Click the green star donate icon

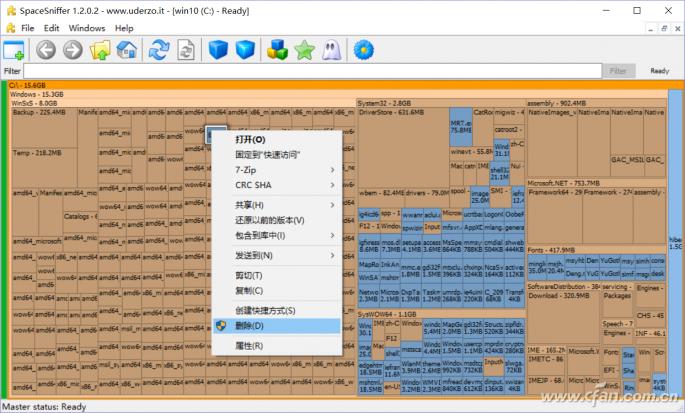point(304,50)
